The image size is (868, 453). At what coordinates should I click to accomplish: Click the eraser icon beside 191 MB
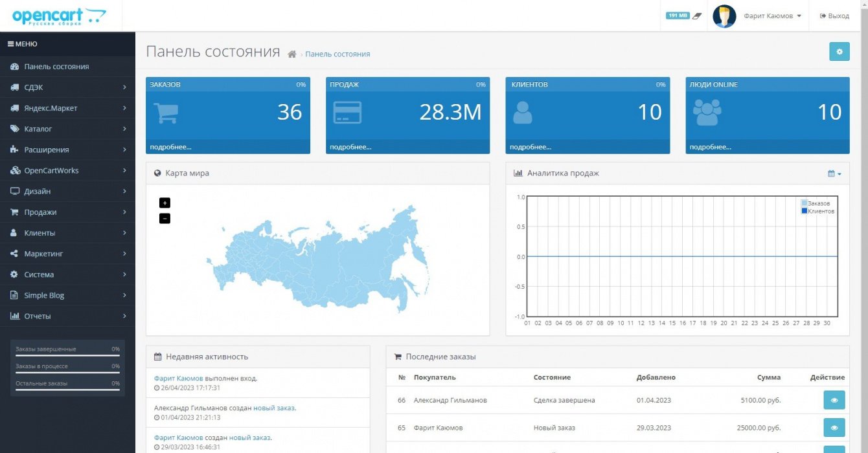(x=697, y=16)
